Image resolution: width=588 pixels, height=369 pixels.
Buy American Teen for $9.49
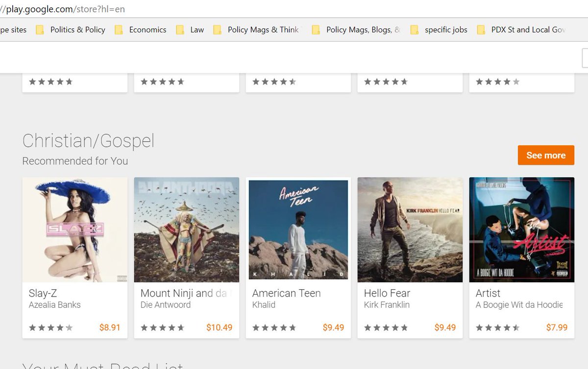333,327
